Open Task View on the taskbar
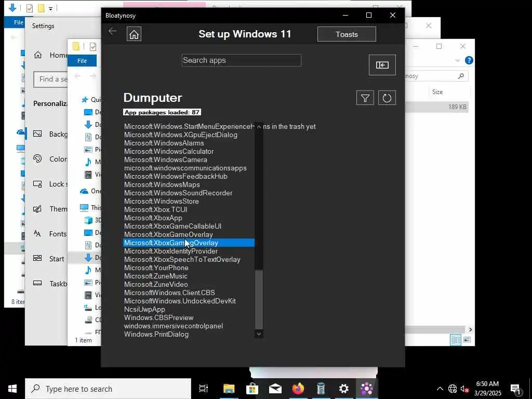Viewport: 532px width, 399px height. 204,389
